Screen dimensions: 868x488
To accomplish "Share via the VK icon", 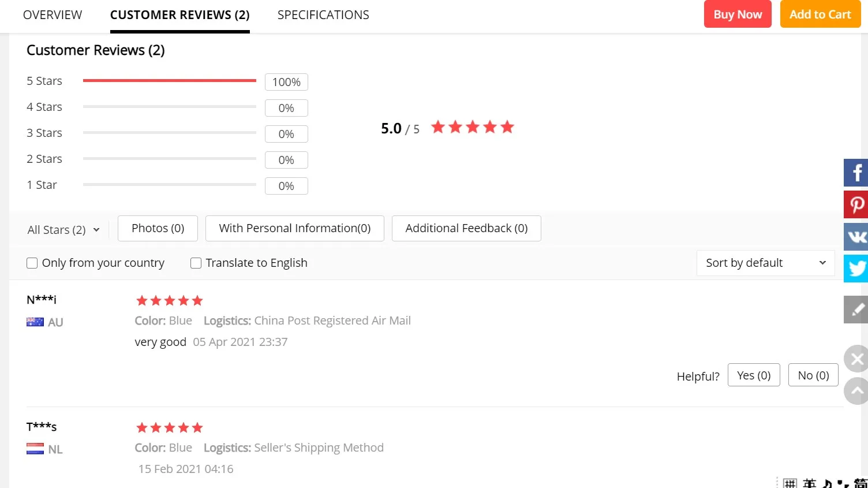I will 856,237.
